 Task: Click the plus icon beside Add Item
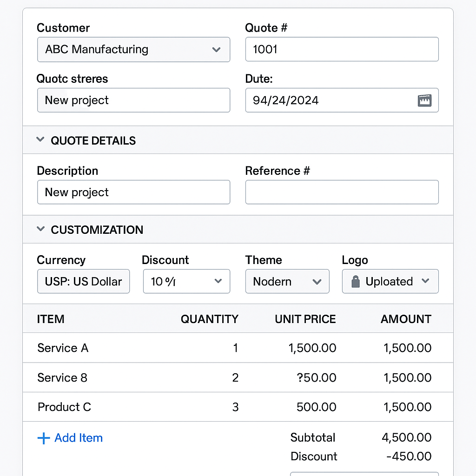(43, 438)
